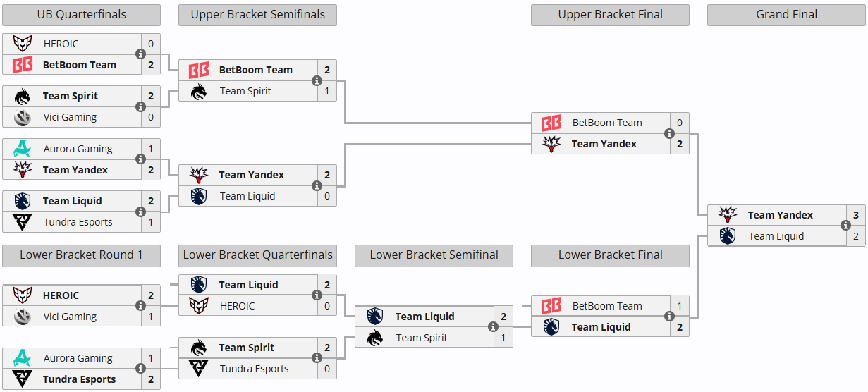868x392 pixels.
Task: Select HEROIC name in Lower Bracket Quarterfinals
Action: click(237, 306)
